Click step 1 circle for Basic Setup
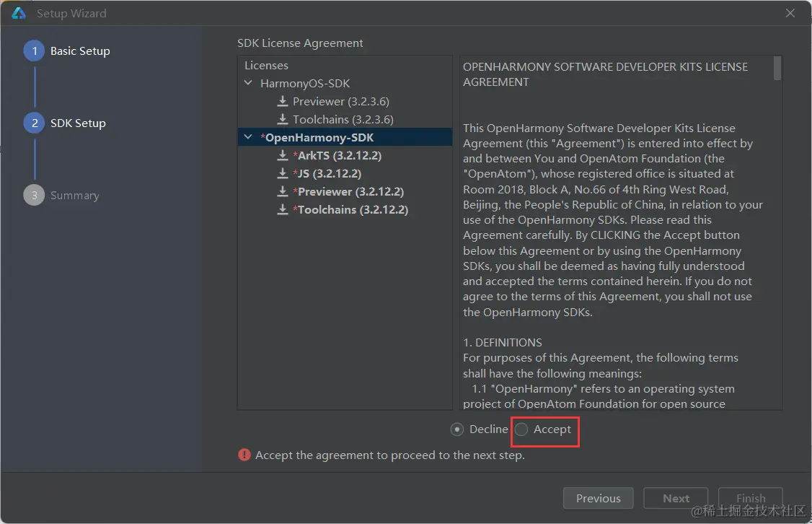The width and height of the screenshot is (812, 524). pyautogui.click(x=34, y=51)
